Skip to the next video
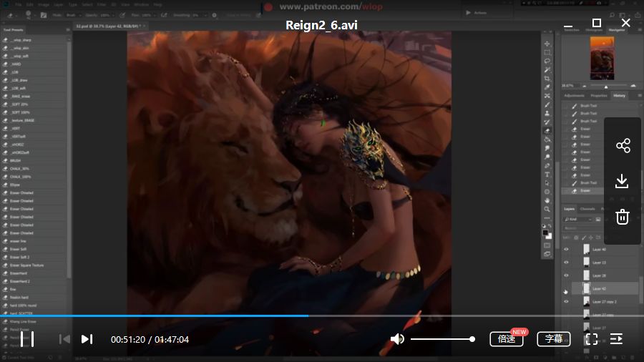The height and width of the screenshot is (362, 644). (x=87, y=339)
